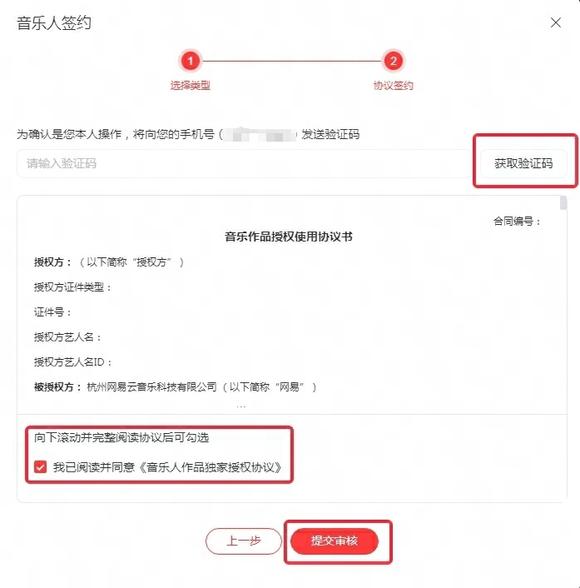The image size is (580, 588).
Task: Focus the 请输入验证码 input field
Action: coord(244,164)
